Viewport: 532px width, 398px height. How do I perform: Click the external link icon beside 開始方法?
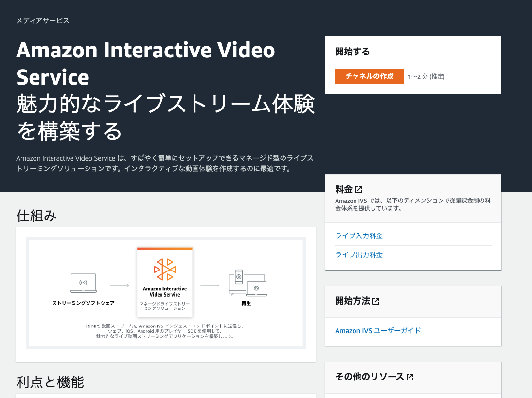coord(375,301)
